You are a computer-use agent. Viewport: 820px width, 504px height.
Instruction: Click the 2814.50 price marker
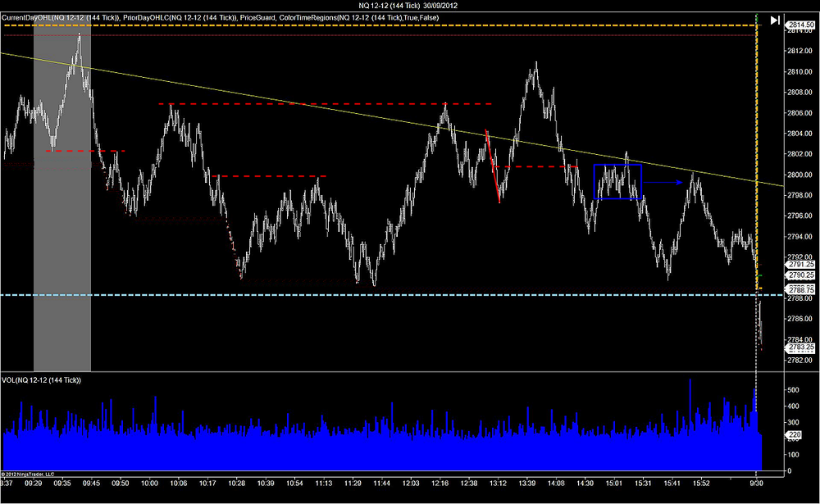tap(801, 25)
